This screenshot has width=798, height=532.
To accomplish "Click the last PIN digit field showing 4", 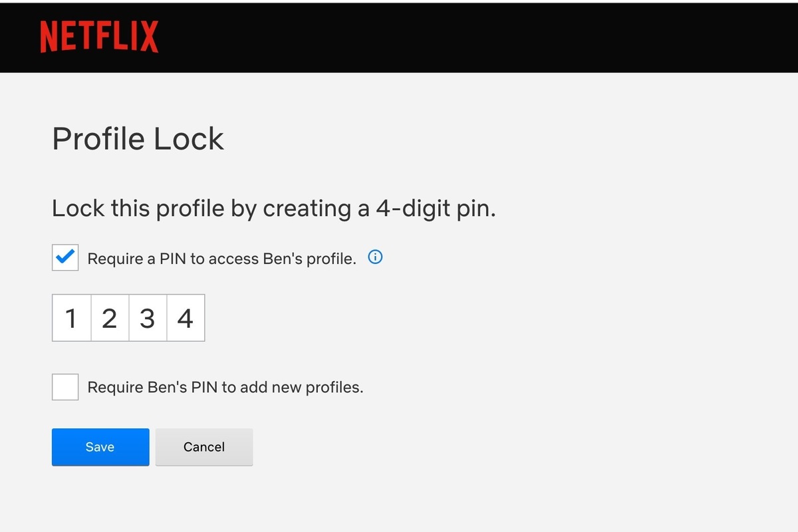I will (x=185, y=318).
